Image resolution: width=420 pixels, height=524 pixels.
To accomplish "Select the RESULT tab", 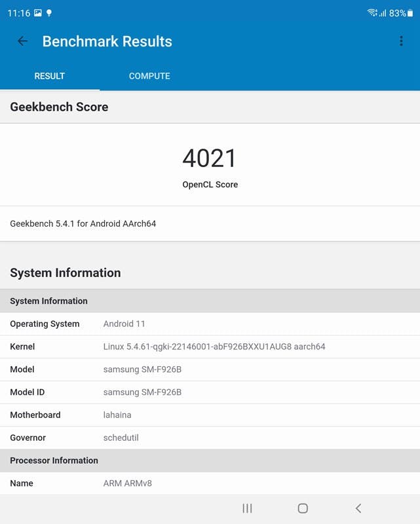I will point(50,76).
